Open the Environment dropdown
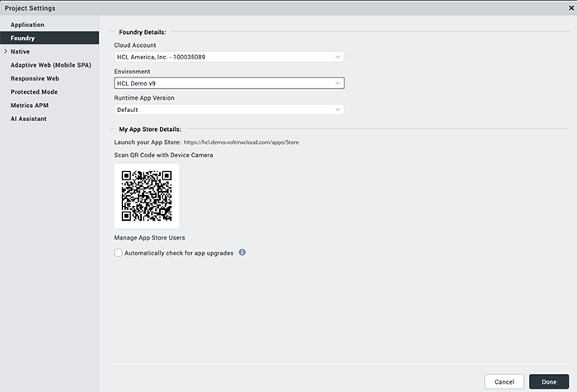 click(x=228, y=83)
